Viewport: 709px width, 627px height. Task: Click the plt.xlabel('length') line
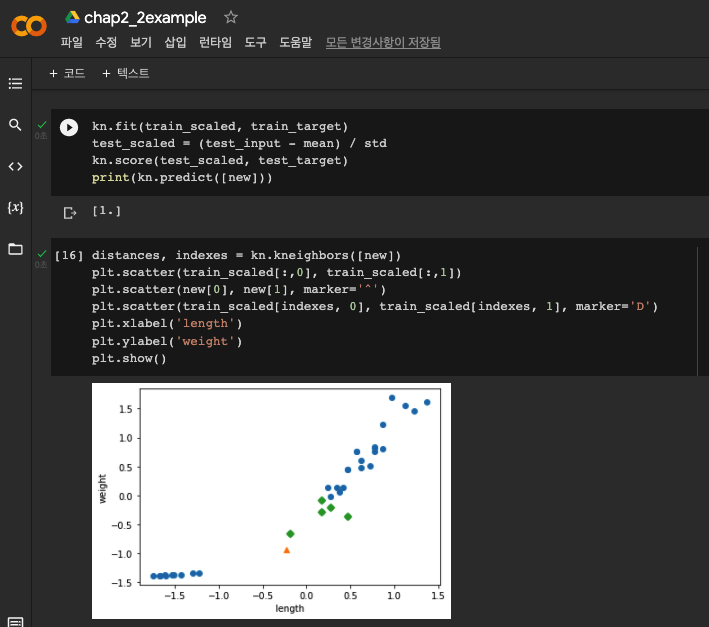[167, 324]
